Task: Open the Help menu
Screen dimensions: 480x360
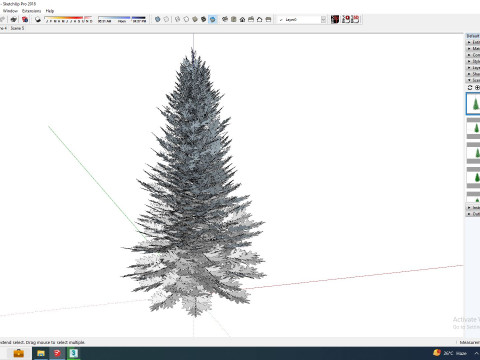Action: 50,11
